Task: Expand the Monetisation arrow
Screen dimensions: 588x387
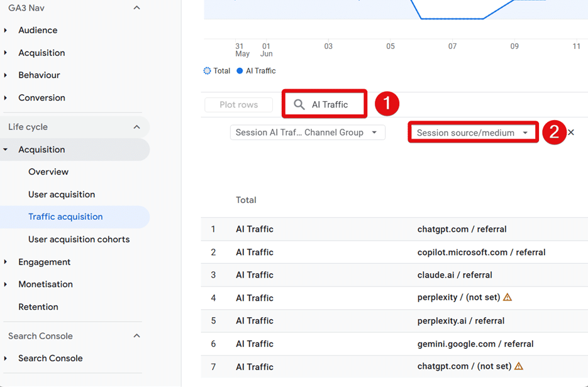Action: [x=6, y=285]
